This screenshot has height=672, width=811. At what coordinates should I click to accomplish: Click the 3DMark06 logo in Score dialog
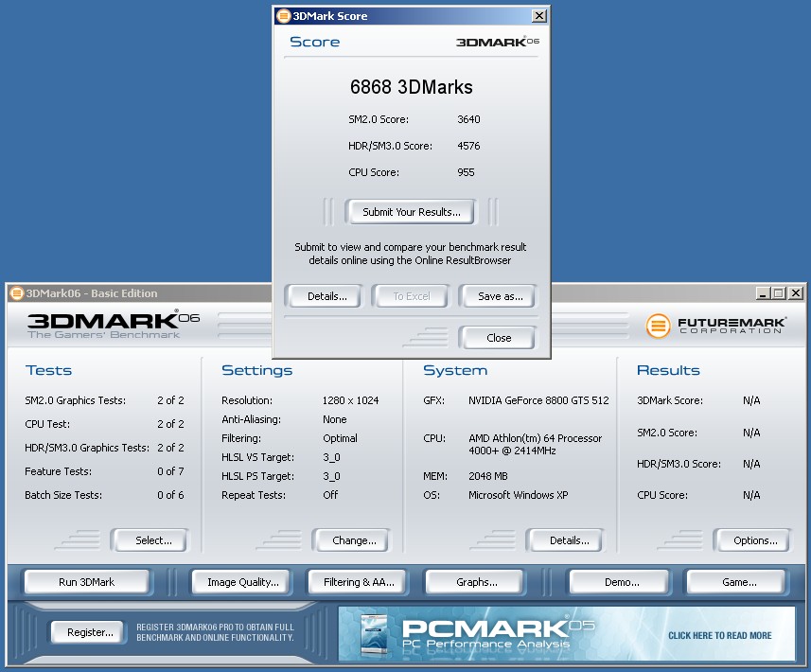pos(497,42)
